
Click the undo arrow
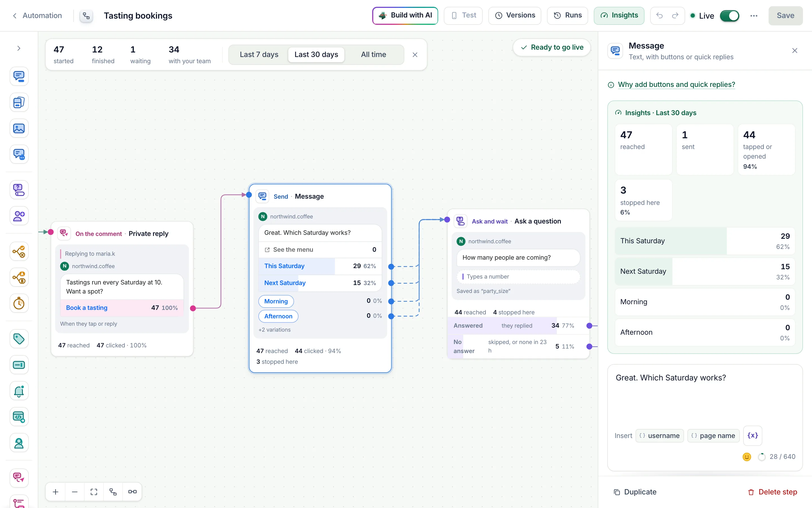point(659,16)
